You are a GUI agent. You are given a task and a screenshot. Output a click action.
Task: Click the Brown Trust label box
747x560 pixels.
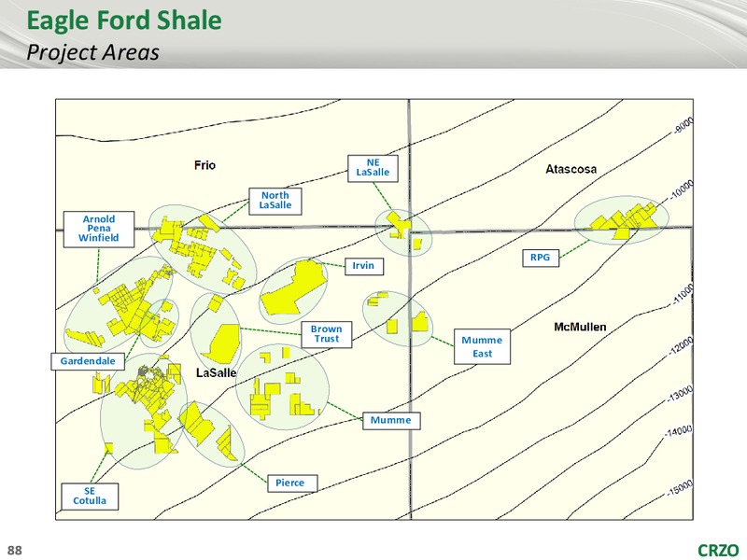point(326,334)
